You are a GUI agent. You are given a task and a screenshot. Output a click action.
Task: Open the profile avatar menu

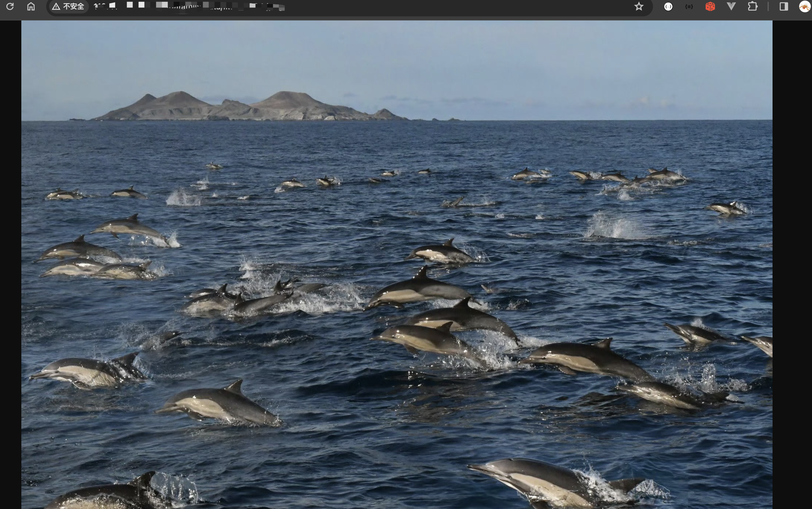point(805,6)
